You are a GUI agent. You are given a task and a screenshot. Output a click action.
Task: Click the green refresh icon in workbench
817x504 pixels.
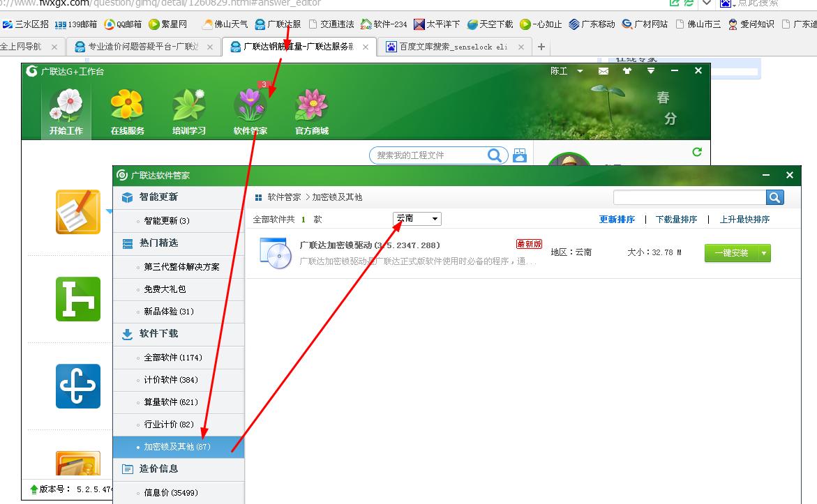tap(696, 152)
